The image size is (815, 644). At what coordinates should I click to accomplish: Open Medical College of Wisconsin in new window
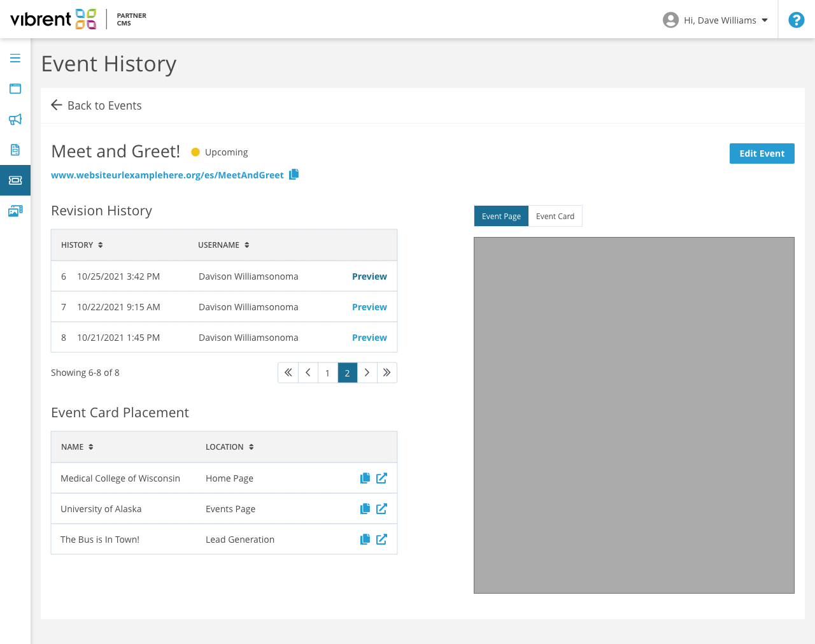tap(381, 478)
